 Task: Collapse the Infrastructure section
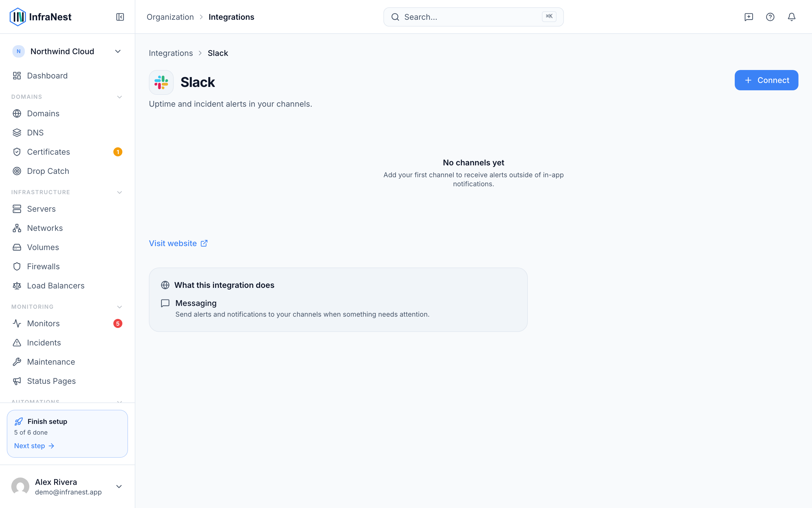(x=119, y=192)
